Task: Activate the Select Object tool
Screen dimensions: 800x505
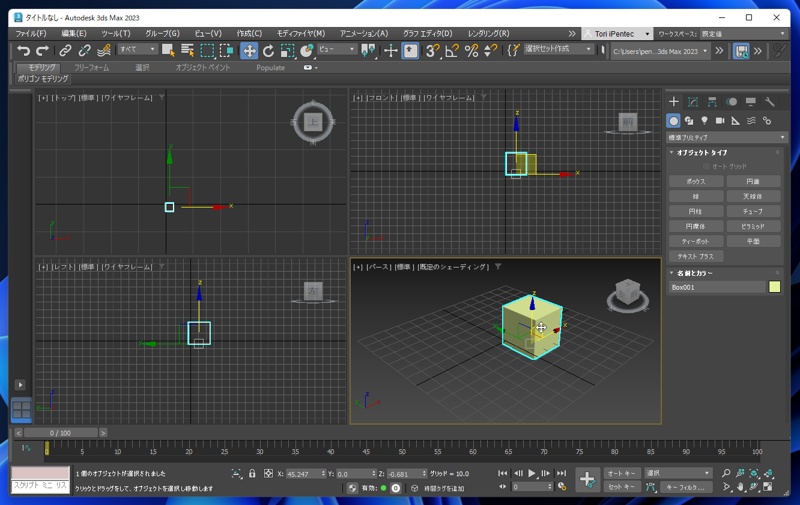Action: click(x=168, y=50)
